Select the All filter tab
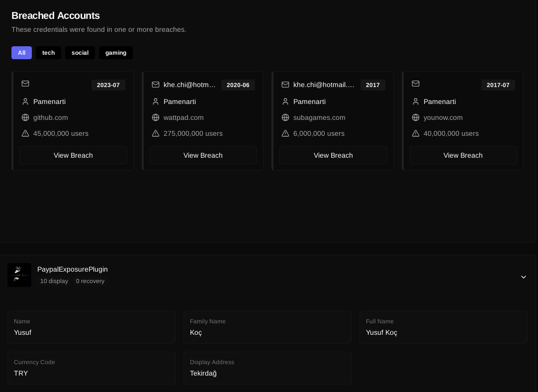Viewport: 538px width, 392px height. [x=21, y=53]
